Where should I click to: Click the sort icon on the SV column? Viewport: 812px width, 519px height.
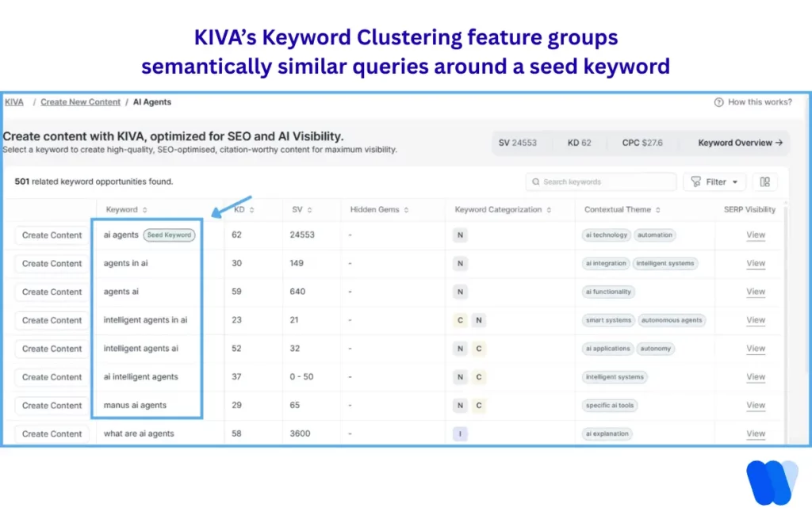[x=309, y=209]
